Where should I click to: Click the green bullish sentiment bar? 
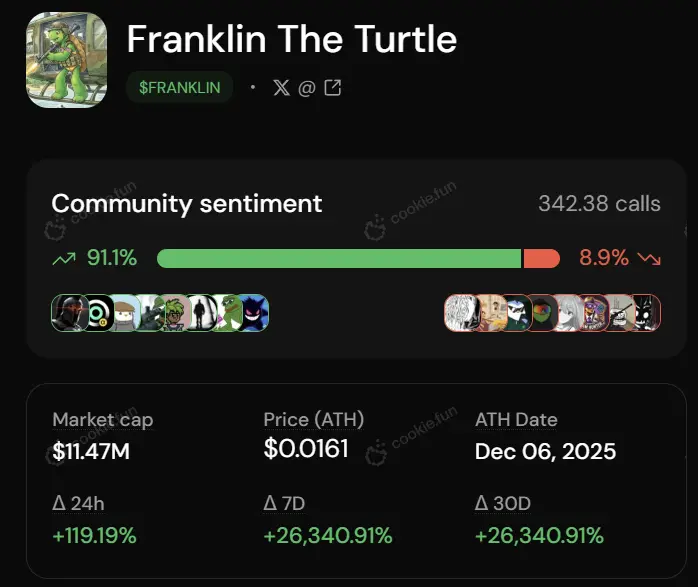pyautogui.click(x=339, y=258)
